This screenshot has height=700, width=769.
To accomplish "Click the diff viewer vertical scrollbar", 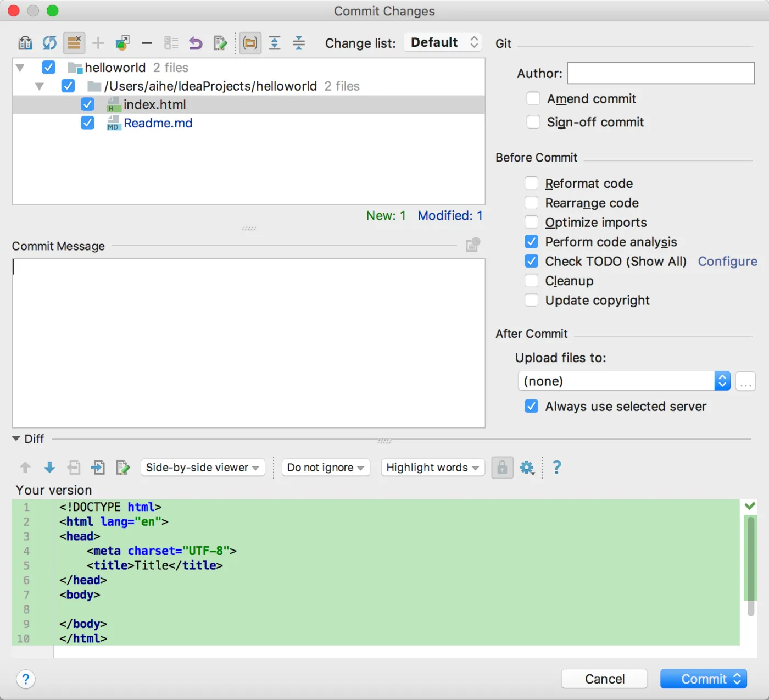I will coord(750,566).
